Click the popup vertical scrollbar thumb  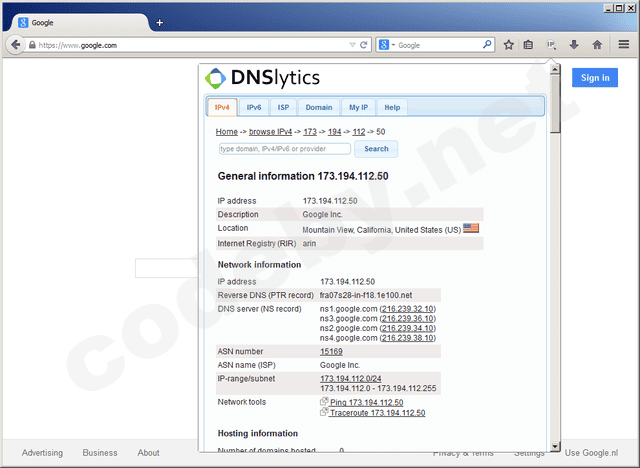click(555, 104)
